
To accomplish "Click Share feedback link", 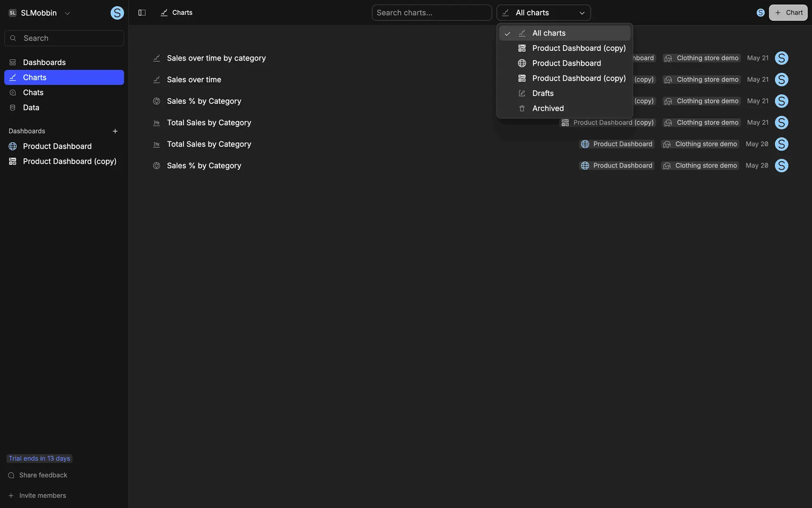I will tap(43, 475).
